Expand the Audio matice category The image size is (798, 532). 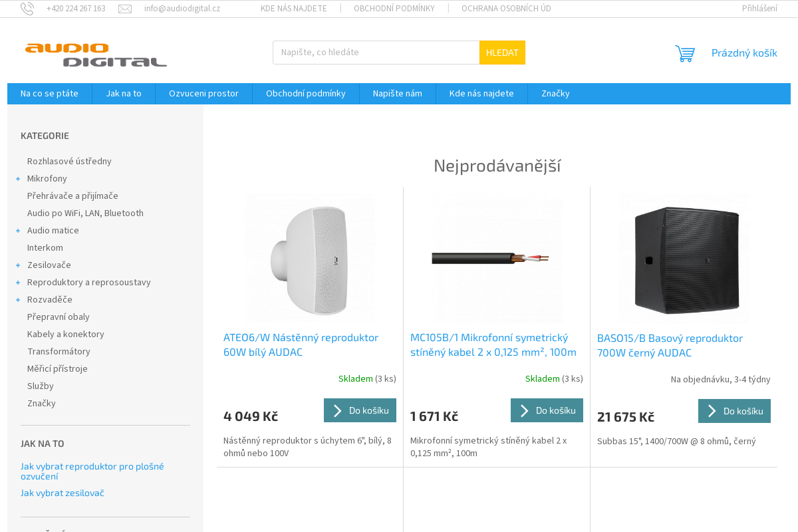17,230
